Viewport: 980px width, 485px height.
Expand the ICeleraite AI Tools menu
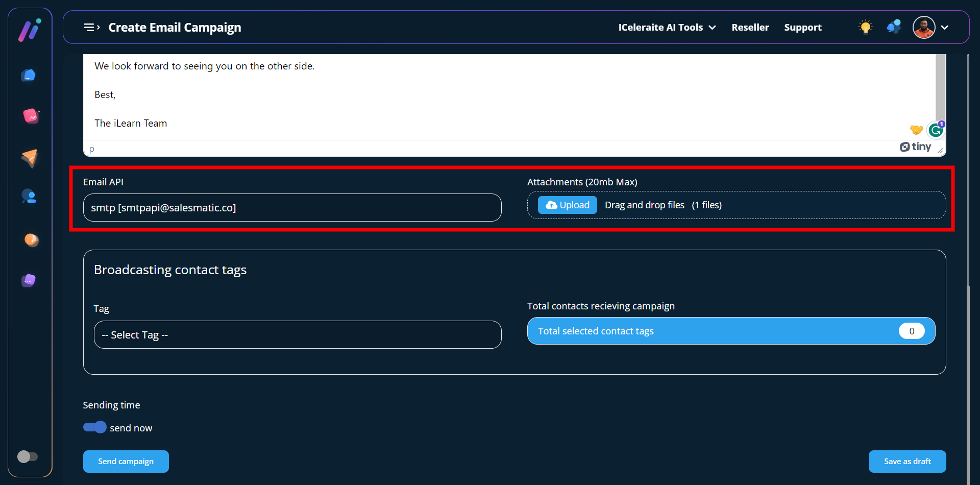click(667, 28)
